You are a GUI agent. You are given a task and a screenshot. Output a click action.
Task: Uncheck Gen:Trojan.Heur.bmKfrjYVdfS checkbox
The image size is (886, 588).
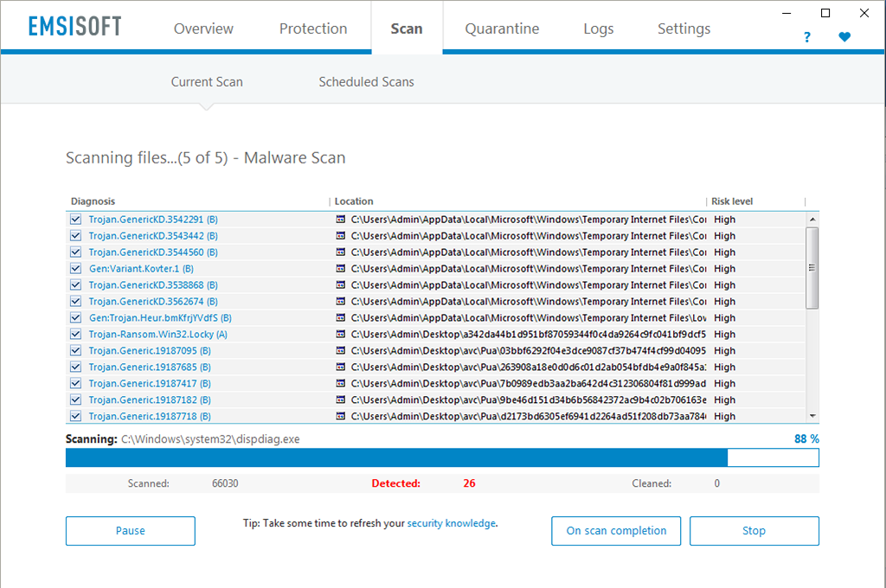click(76, 317)
